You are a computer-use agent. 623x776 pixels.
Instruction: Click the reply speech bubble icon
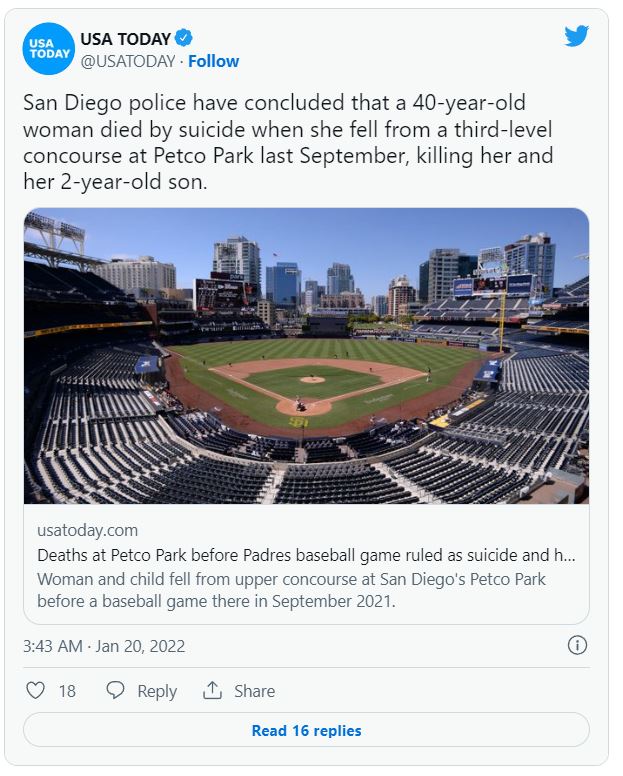point(116,690)
